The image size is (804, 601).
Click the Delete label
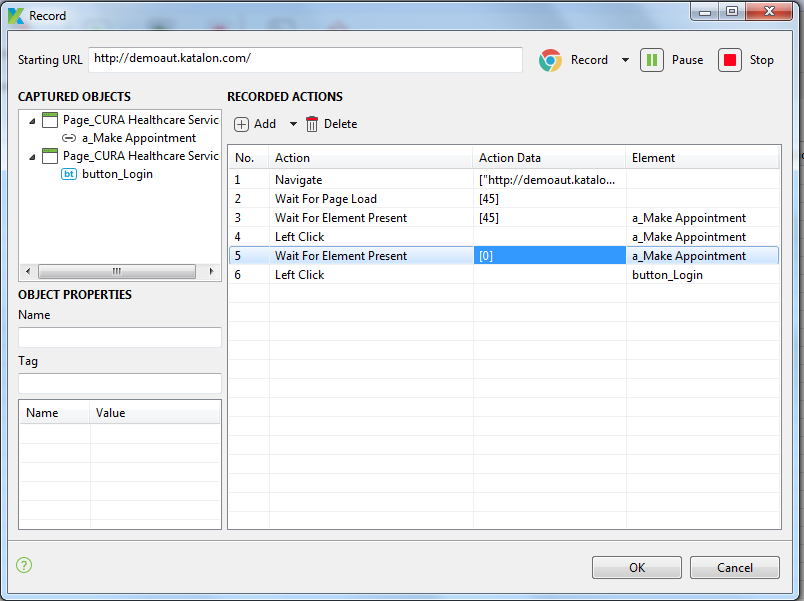point(340,124)
